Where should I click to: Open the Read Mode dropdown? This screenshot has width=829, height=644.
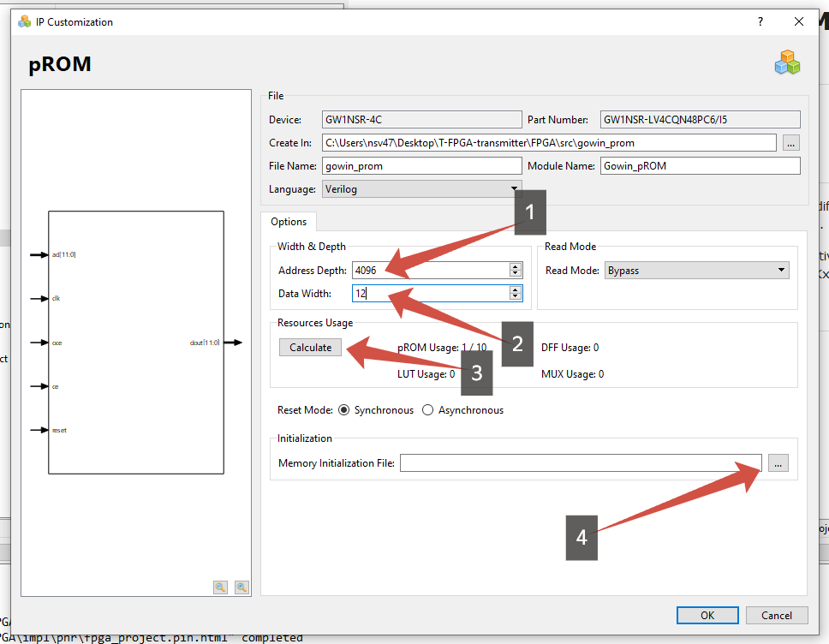(x=697, y=270)
